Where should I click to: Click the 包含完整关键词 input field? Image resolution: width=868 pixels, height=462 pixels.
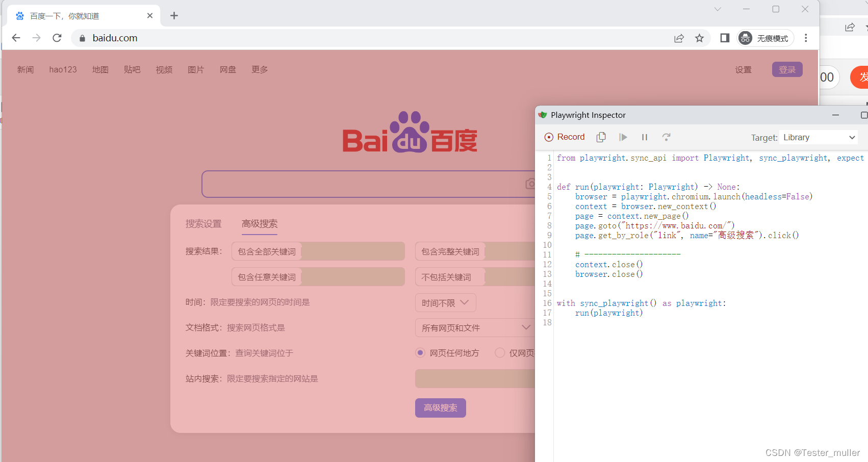point(510,251)
